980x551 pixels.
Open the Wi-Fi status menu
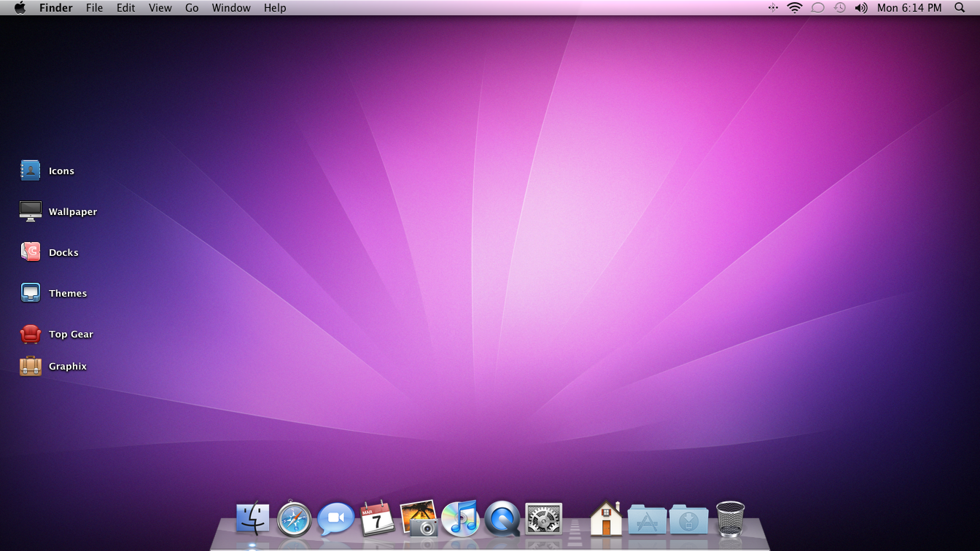[x=795, y=7]
